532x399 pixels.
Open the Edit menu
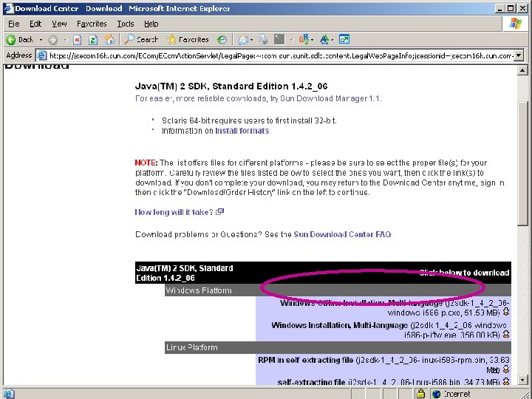(x=35, y=24)
